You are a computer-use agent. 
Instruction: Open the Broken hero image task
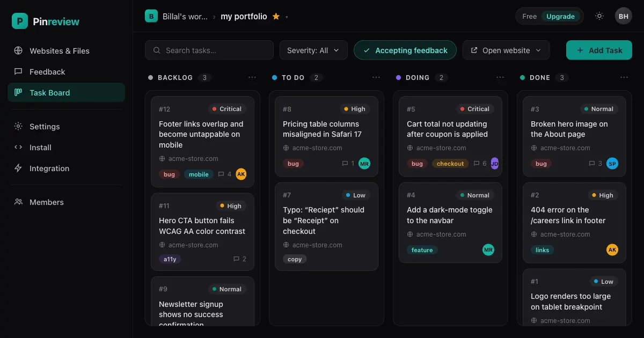(574, 136)
